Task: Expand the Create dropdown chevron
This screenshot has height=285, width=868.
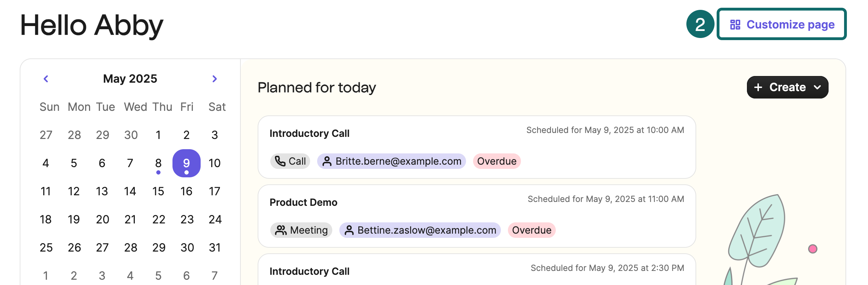Action: 817,87
